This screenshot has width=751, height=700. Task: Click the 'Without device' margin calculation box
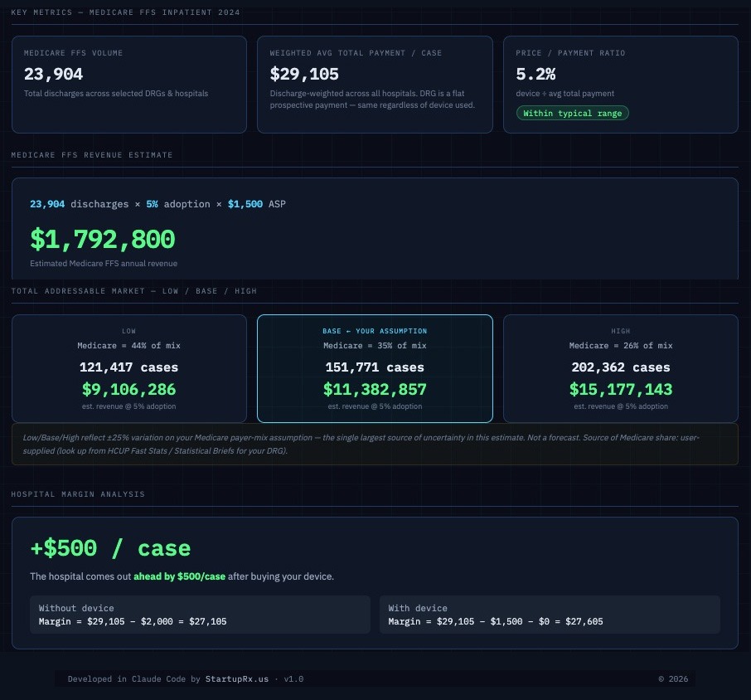coord(200,615)
